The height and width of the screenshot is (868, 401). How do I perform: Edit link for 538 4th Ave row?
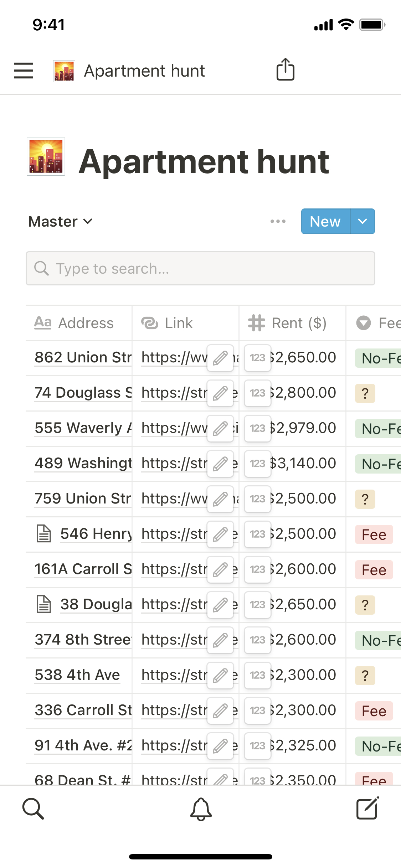220,676
